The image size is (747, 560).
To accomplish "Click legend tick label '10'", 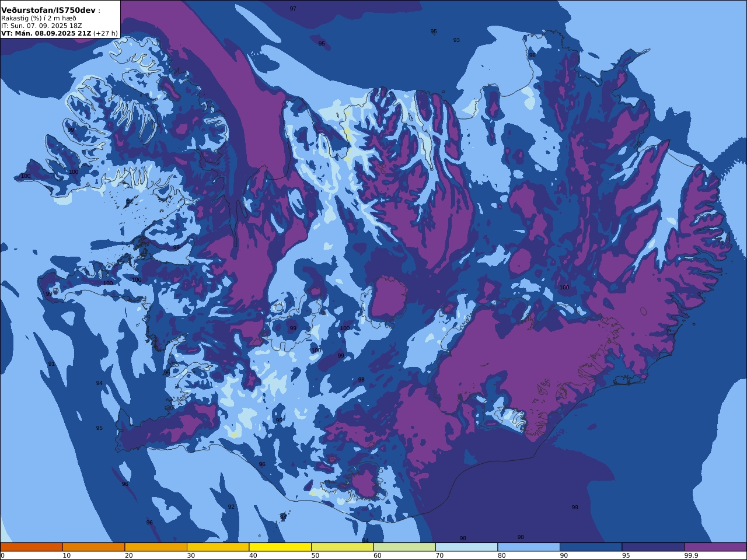I will [67, 555].
